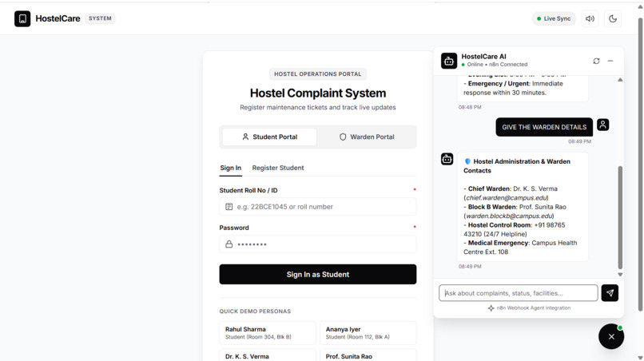Screen dimensions: 644x361
Task: Click the GIVE THE WARDEN DETAILS message bubble
Action: point(544,127)
